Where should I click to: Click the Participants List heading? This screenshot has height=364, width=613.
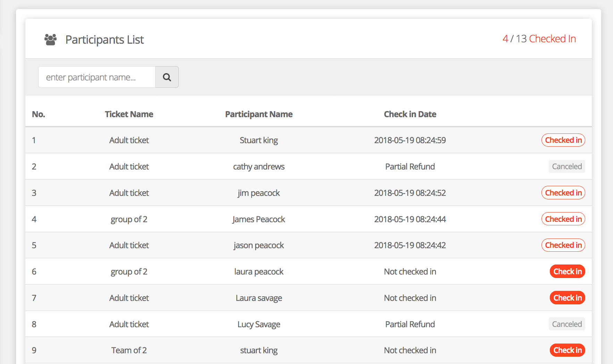point(104,40)
